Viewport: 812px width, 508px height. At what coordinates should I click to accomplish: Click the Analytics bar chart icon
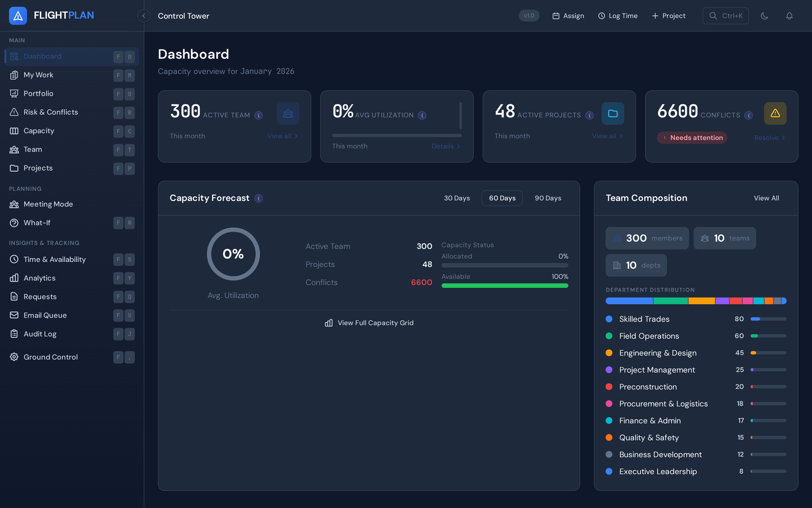coord(14,278)
